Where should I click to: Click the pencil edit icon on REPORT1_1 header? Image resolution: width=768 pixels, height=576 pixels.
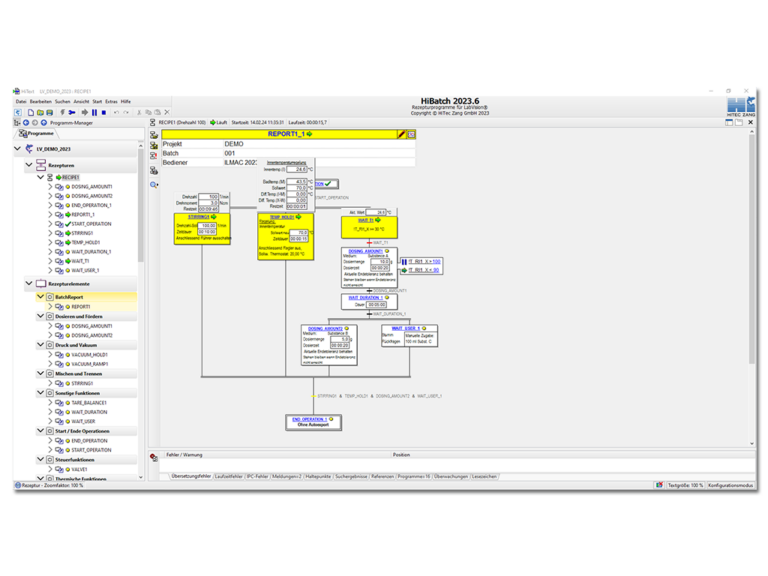coord(401,134)
